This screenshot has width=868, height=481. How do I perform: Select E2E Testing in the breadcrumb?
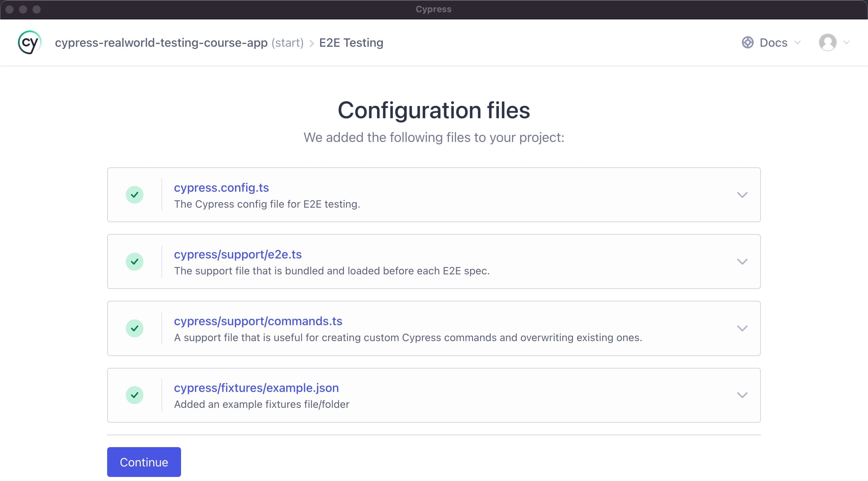click(x=351, y=42)
